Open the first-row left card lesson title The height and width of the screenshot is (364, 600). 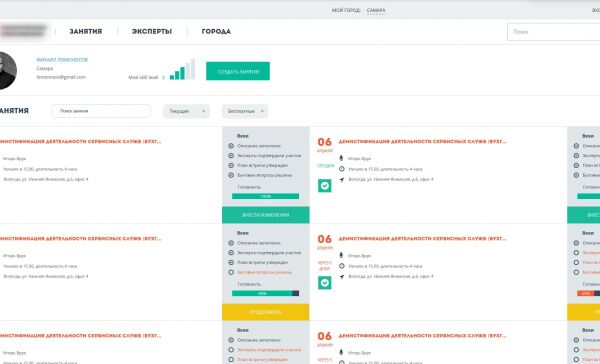coord(80,141)
